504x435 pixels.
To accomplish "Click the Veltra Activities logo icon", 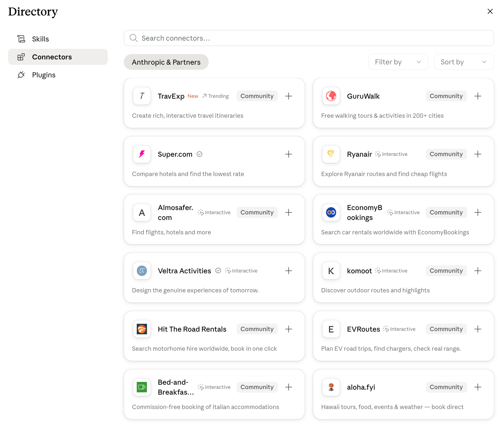I will (142, 271).
